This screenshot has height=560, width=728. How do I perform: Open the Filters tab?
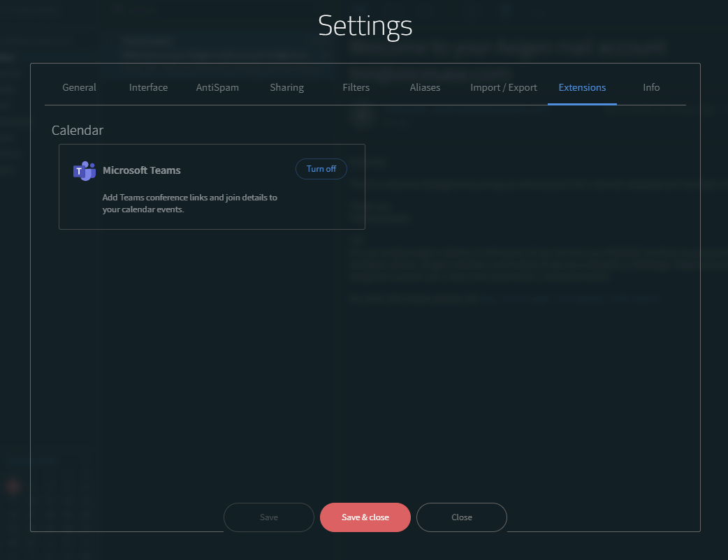[356, 87]
